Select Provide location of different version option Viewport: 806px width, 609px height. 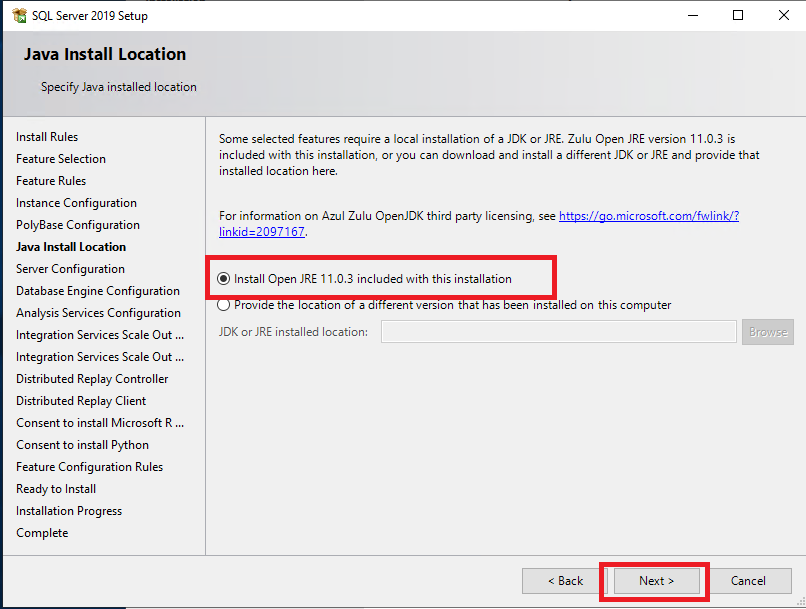point(223,305)
